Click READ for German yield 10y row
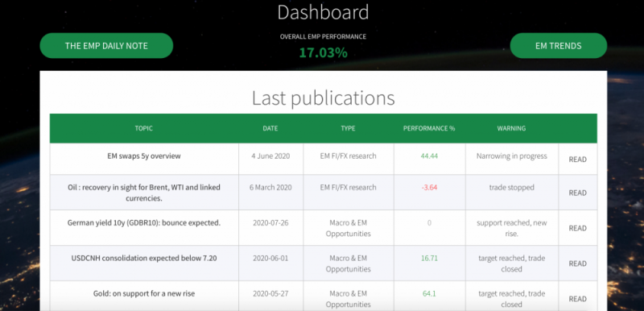 [x=577, y=228]
